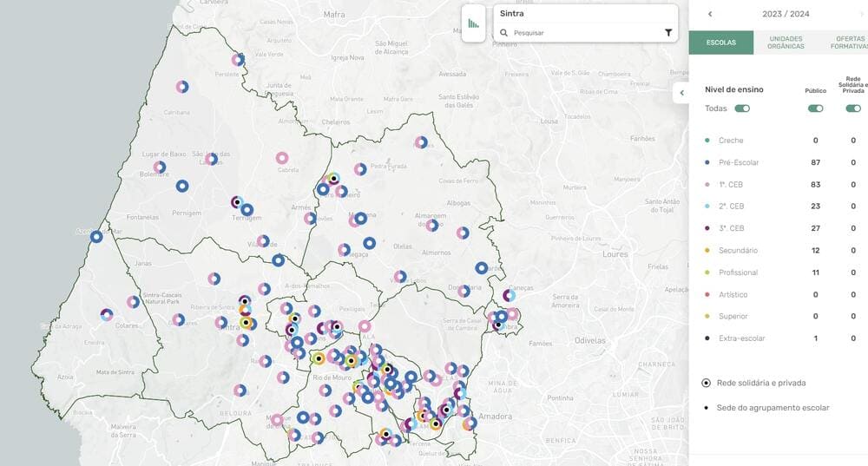
Task: Toggle the Público network switch
Action: click(815, 108)
